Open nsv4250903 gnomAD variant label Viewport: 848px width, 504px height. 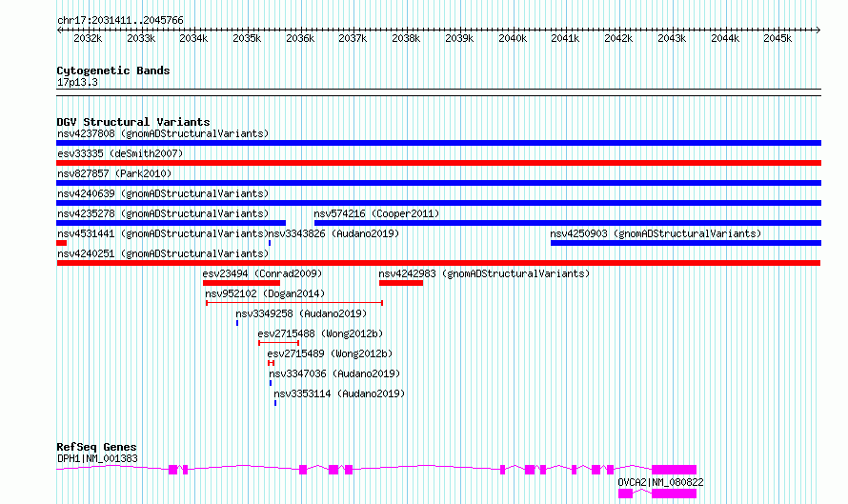pos(656,233)
